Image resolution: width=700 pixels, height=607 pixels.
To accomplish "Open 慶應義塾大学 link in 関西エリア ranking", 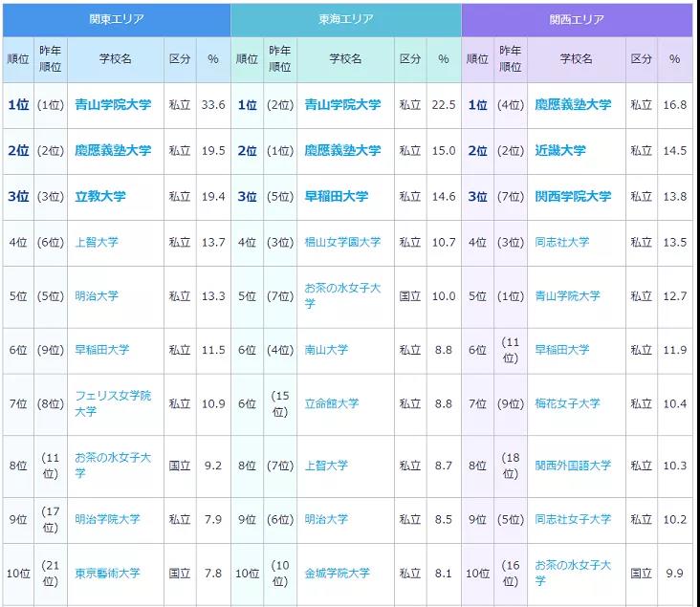I will (x=573, y=105).
